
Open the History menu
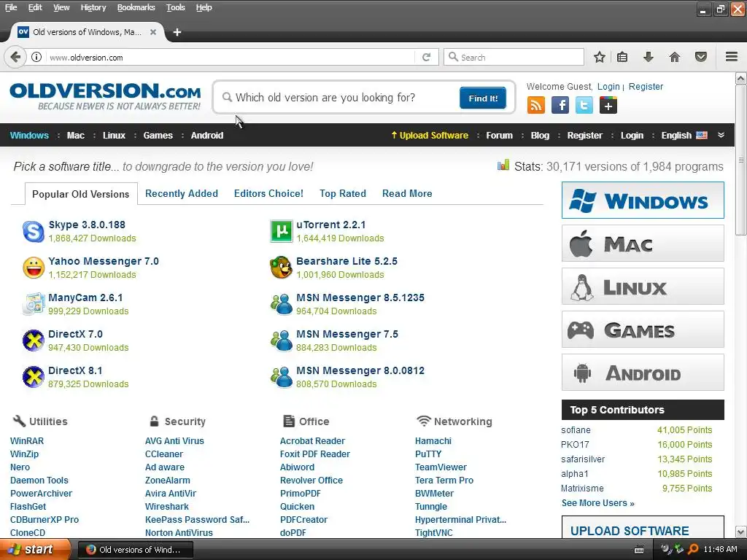(93, 7)
